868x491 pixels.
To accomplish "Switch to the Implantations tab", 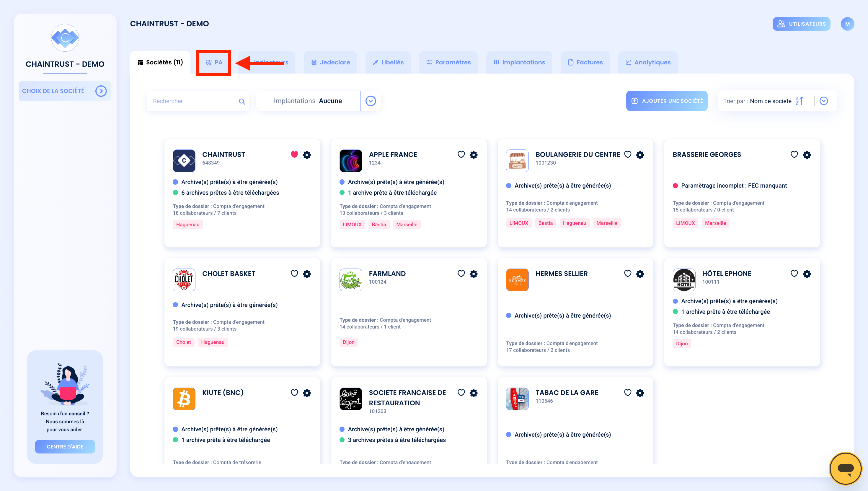I will point(519,62).
